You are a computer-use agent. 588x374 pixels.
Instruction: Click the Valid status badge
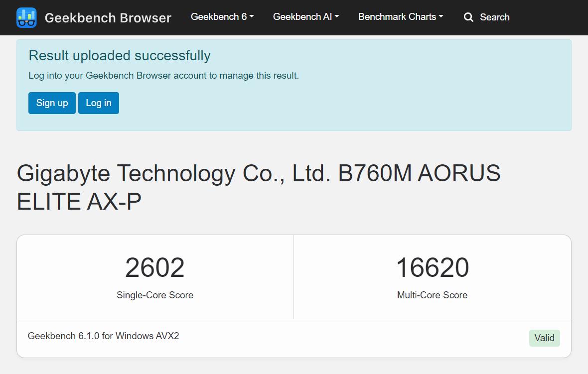point(545,338)
